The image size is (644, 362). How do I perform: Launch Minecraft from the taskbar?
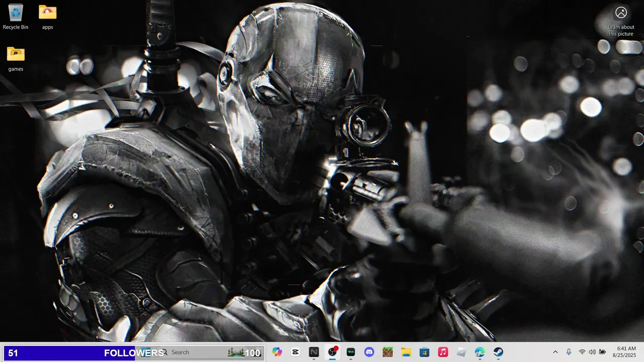(387, 352)
